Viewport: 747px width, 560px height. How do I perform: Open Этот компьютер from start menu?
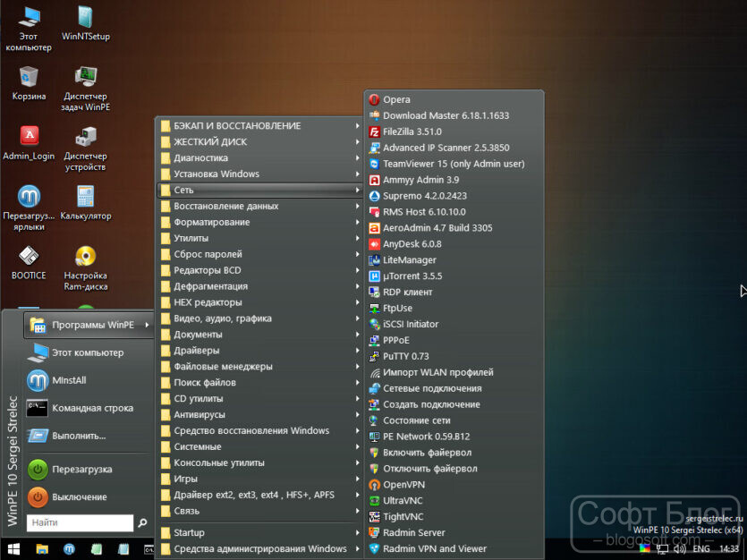click(x=89, y=352)
